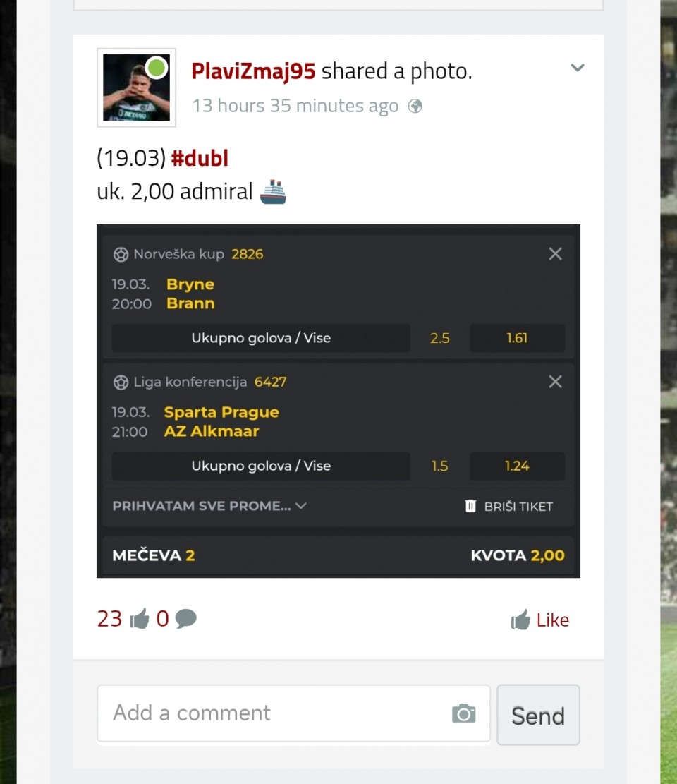Click the Add a comment field

click(275, 713)
